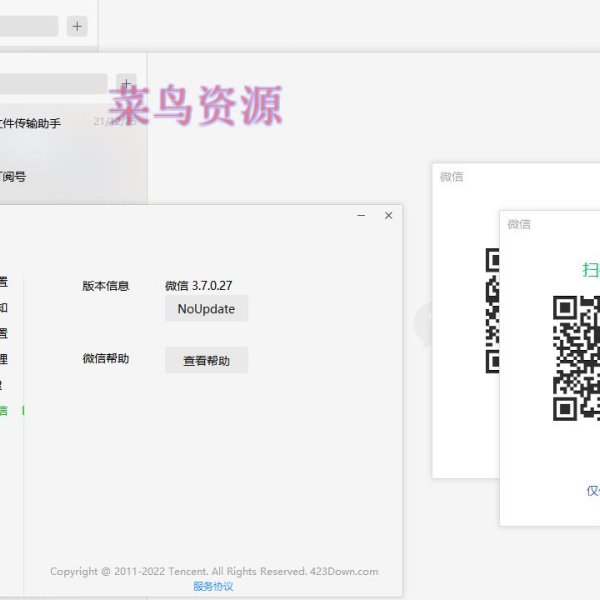The image size is (600, 600).
Task: Open the 服务协议 link
Action: point(213,586)
